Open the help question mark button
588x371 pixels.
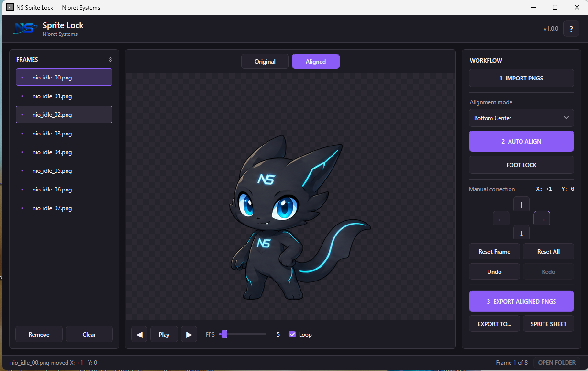(x=571, y=29)
